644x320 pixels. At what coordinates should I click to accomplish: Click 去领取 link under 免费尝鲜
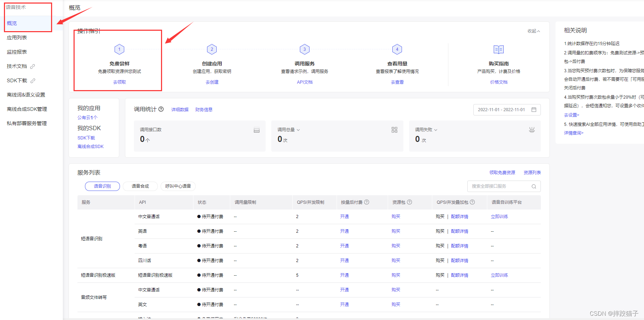[119, 82]
